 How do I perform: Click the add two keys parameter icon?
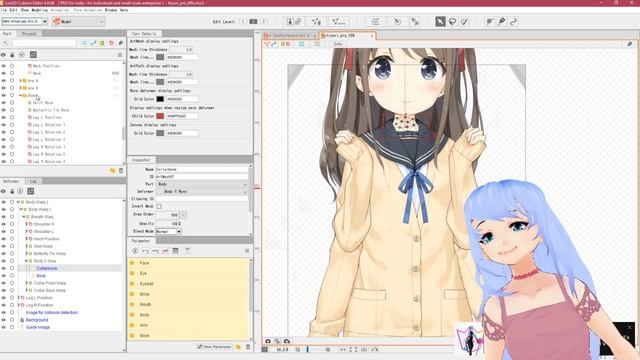145,251
